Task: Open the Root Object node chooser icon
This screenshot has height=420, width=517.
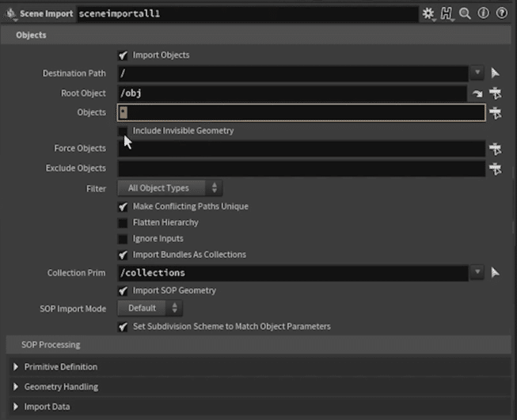Action: tap(496, 93)
